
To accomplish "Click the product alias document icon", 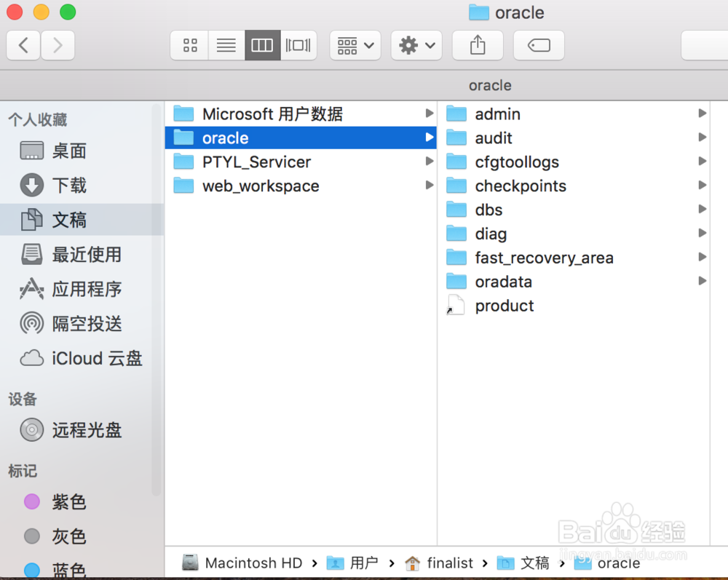I will click(x=456, y=305).
